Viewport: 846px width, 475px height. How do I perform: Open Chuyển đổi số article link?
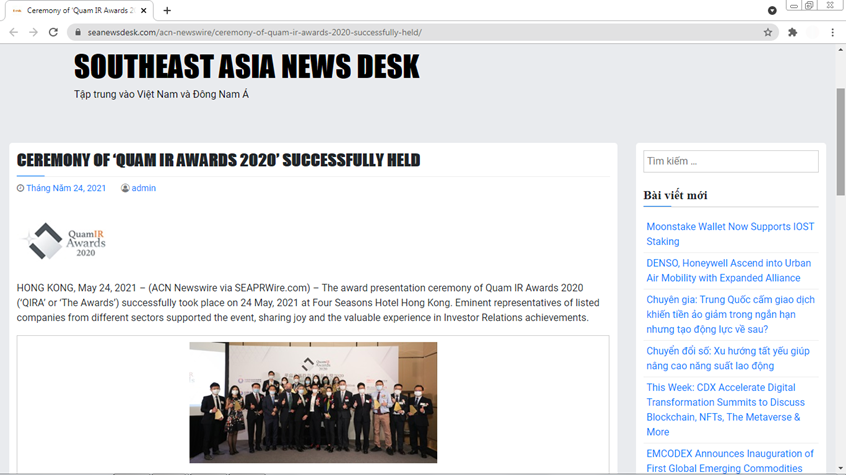[x=728, y=358]
